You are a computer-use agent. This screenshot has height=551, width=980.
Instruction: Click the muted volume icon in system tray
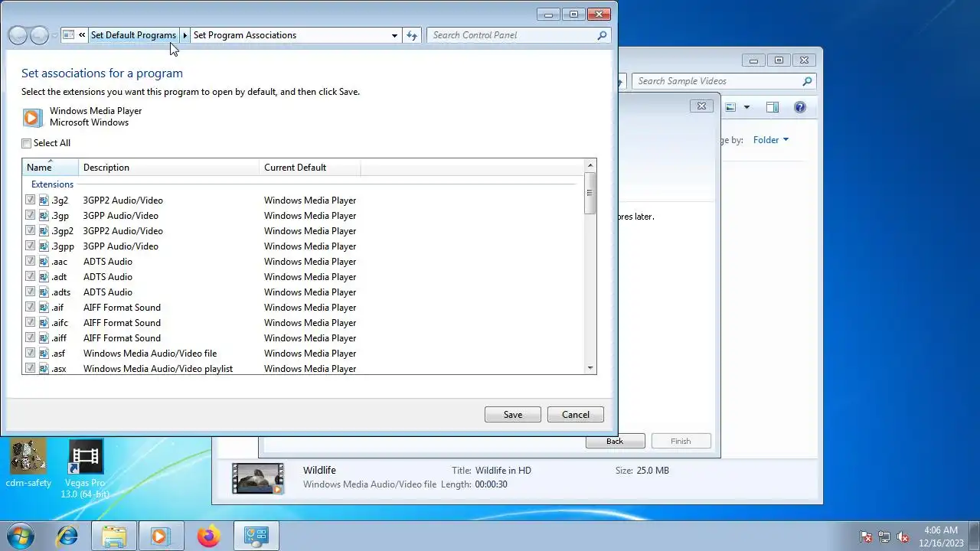coord(903,537)
